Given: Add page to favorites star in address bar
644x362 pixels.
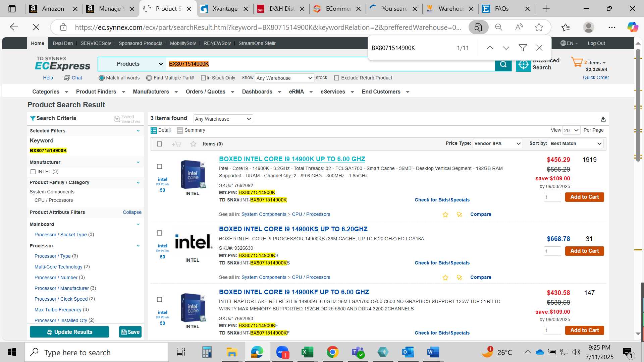Looking at the screenshot, I should [539, 27].
